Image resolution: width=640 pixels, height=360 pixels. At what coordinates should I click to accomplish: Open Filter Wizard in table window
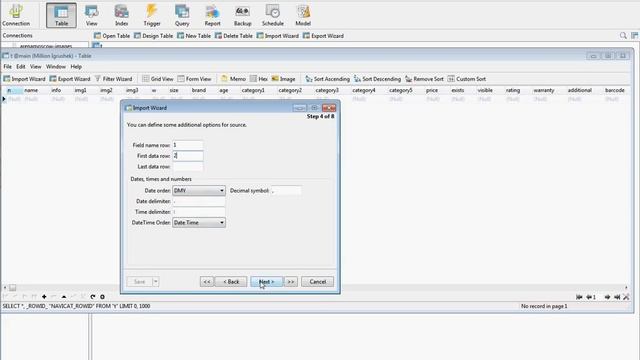(113, 79)
